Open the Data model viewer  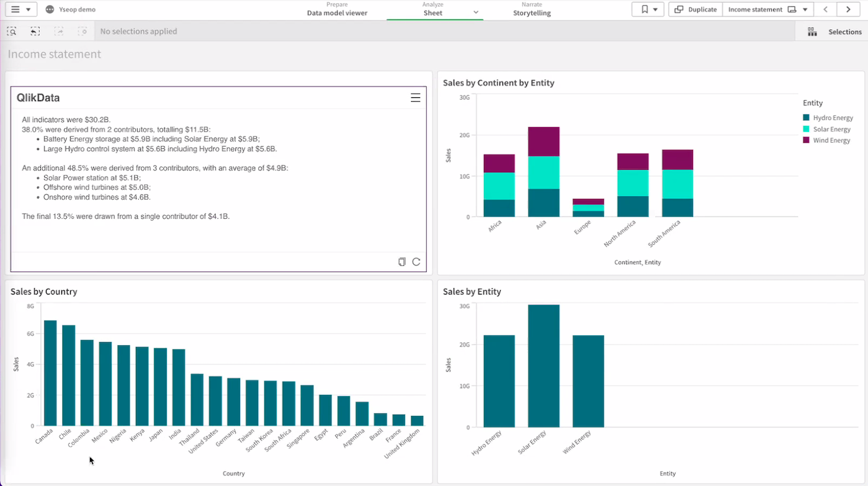tap(337, 9)
